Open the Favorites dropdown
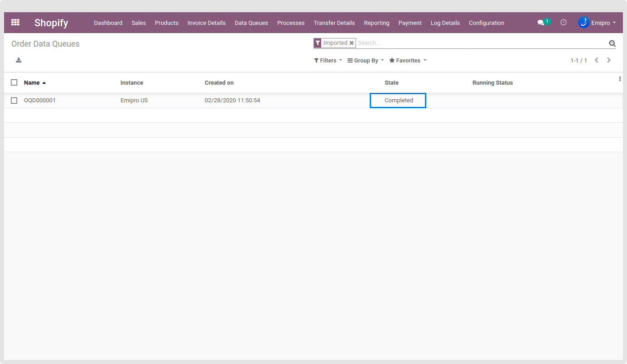The width and height of the screenshot is (627, 364). (x=408, y=61)
